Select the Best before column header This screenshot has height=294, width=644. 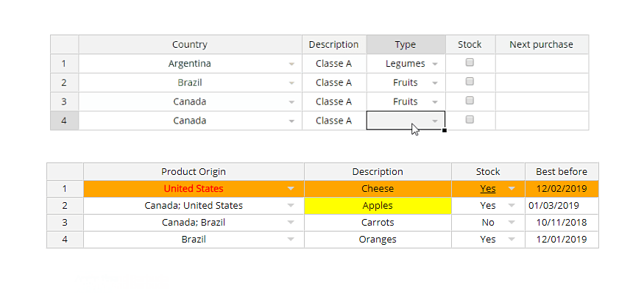[562, 172]
